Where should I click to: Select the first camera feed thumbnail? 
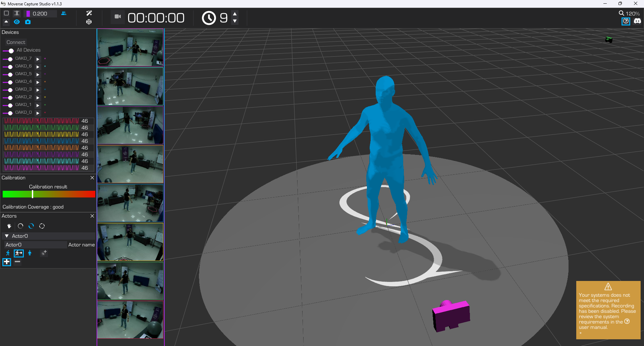coord(130,48)
